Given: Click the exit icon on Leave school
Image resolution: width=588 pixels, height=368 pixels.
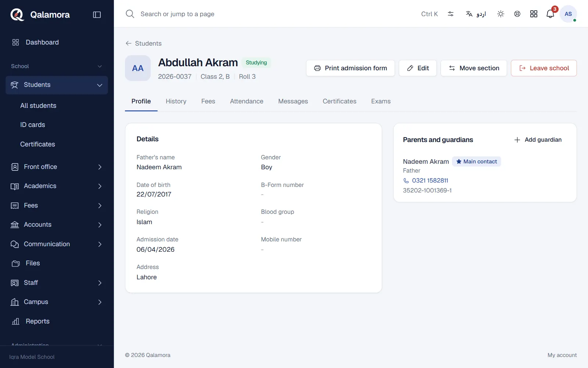Looking at the screenshot, I should click(522, 68).
